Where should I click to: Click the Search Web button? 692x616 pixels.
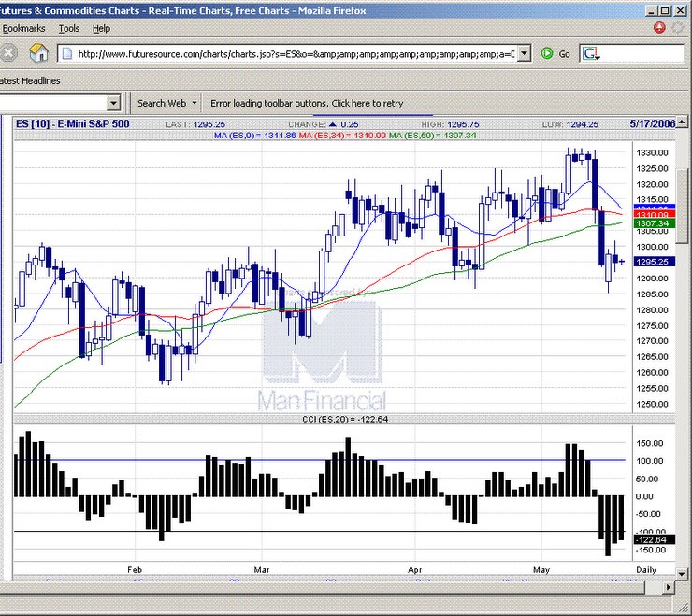162,103
